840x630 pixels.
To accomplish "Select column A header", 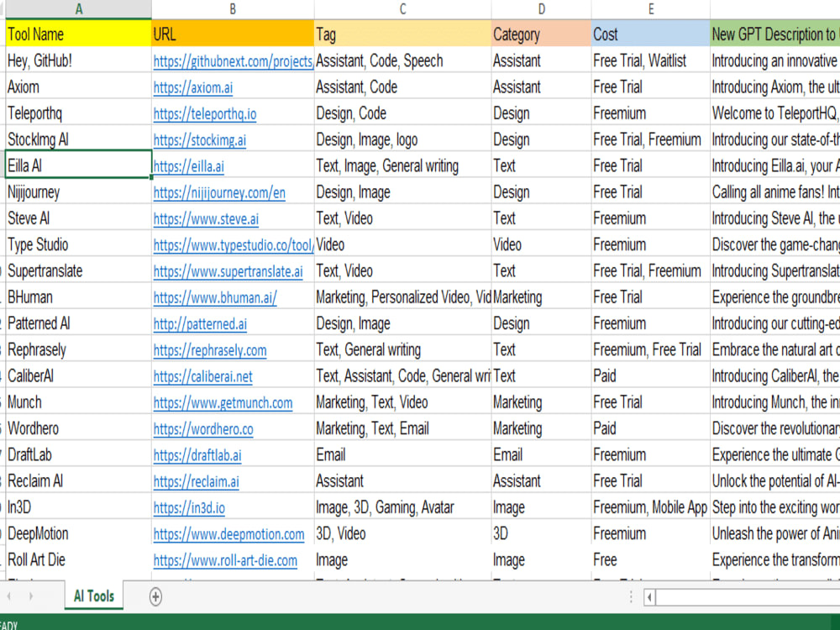I will tap(79, 9).
